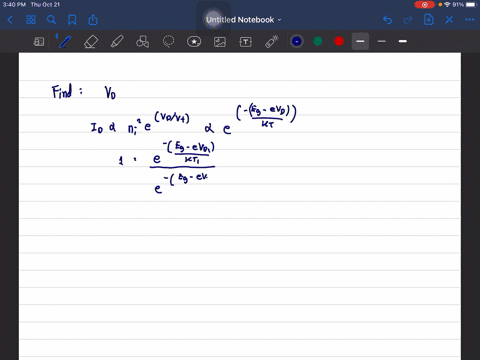The height and width of the screenshot is (360, 480).
Task: Select the Laser pointer tool
Action: pyautogui.click(x=272, y=42)
